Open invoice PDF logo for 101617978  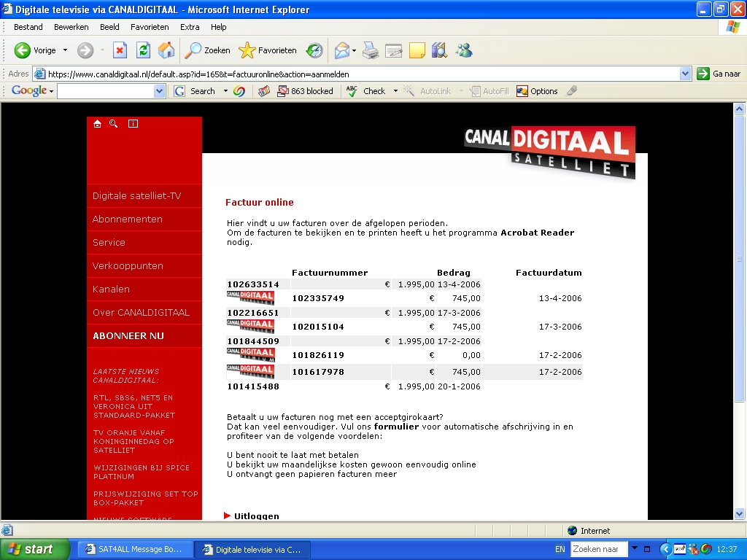(x=250, y=371)
